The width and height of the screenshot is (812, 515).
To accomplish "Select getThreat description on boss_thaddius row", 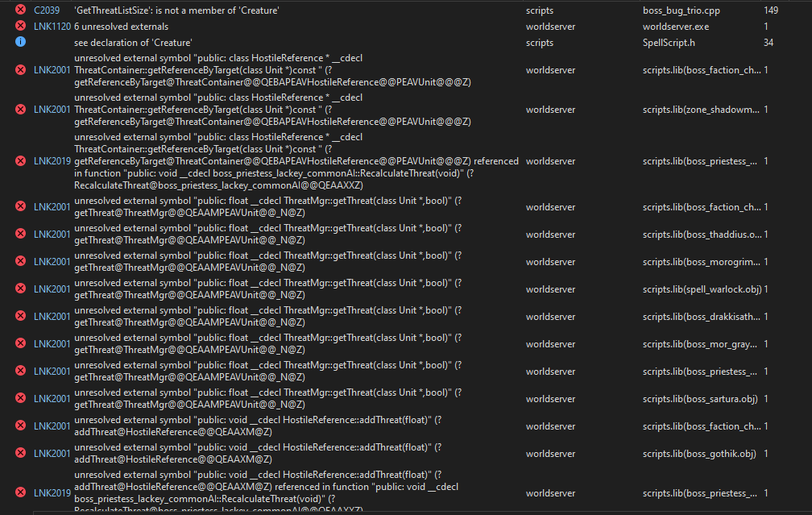I will click(x=267, y=235).
